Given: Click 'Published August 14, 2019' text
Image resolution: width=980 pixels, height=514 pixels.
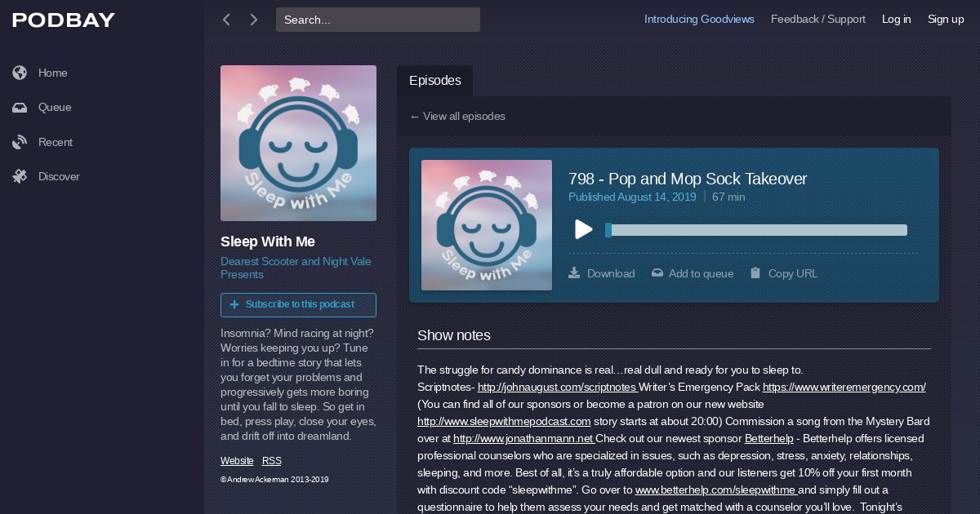Looking at the screenshot, I should 632,197.
